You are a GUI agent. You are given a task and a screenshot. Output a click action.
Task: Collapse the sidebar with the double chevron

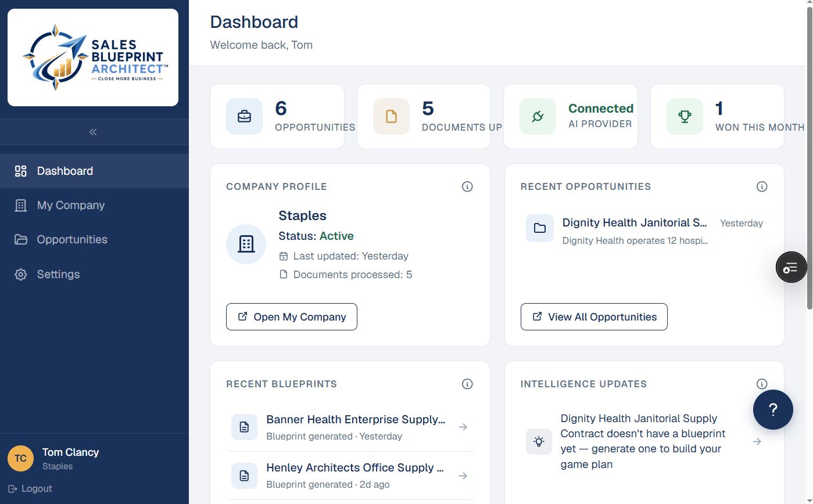pos(93,132)
